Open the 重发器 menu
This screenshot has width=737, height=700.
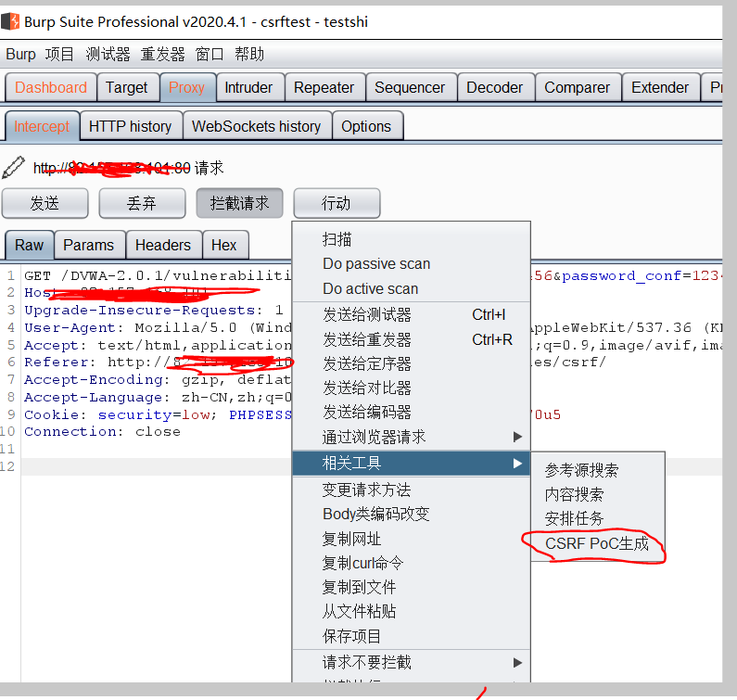point(162,54)
